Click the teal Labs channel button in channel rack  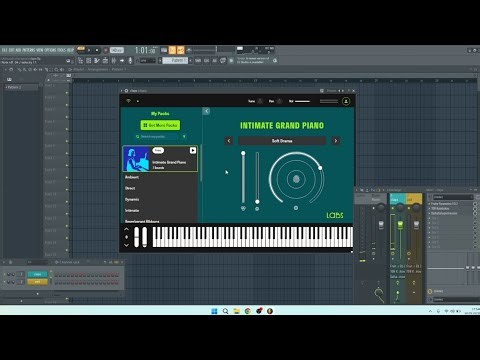(37, 274)
